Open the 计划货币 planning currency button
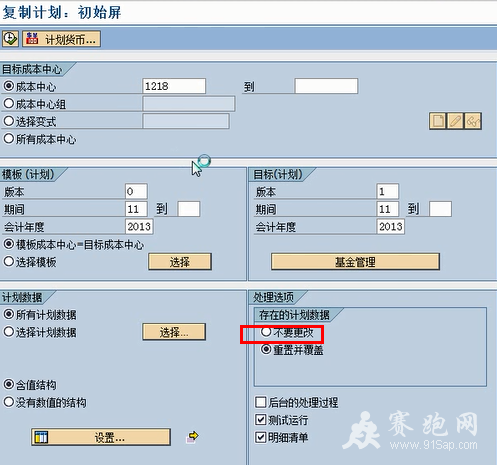 tap(61, 39)
